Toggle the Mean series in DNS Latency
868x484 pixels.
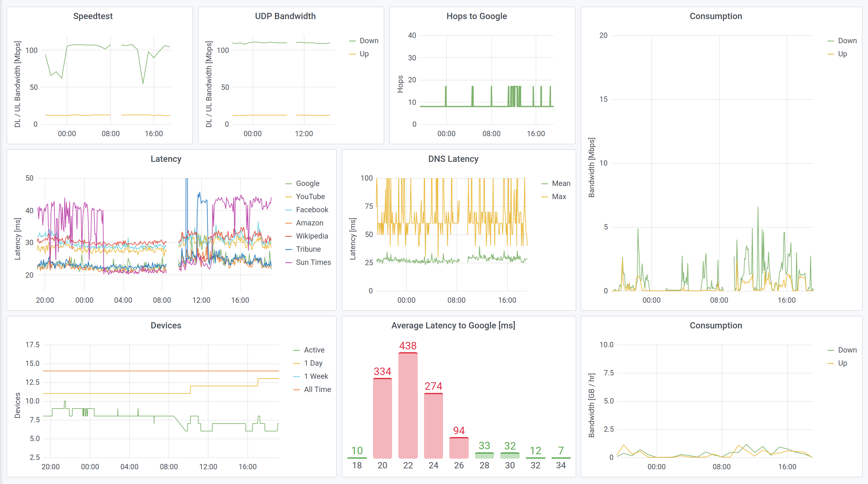(561, 183)
